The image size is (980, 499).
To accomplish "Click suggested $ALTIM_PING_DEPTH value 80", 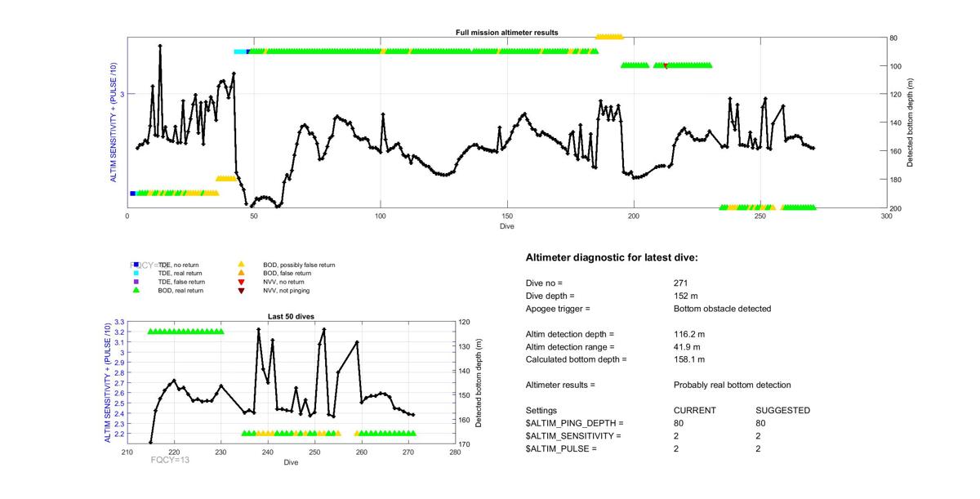I will [761, 423].
